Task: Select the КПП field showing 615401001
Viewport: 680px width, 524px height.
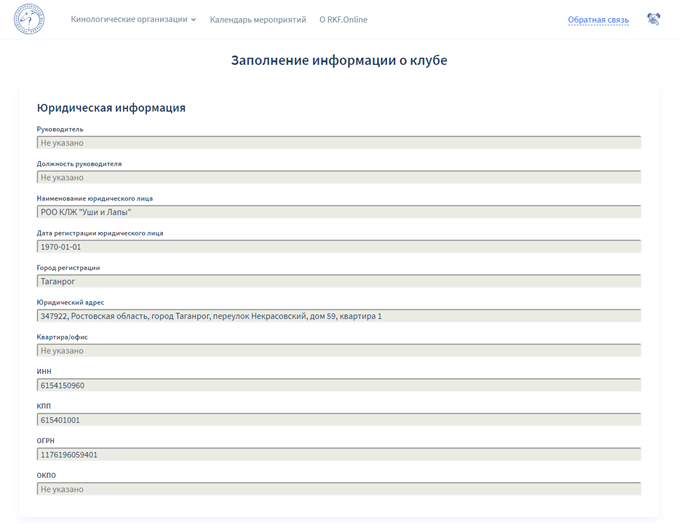Action: click(x=338, y=420)
